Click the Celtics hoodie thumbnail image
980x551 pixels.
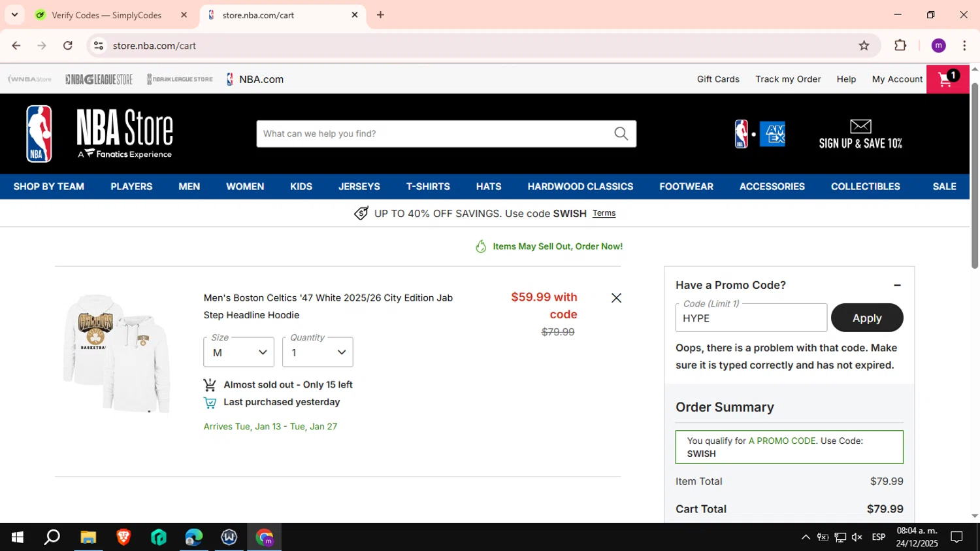116,353
